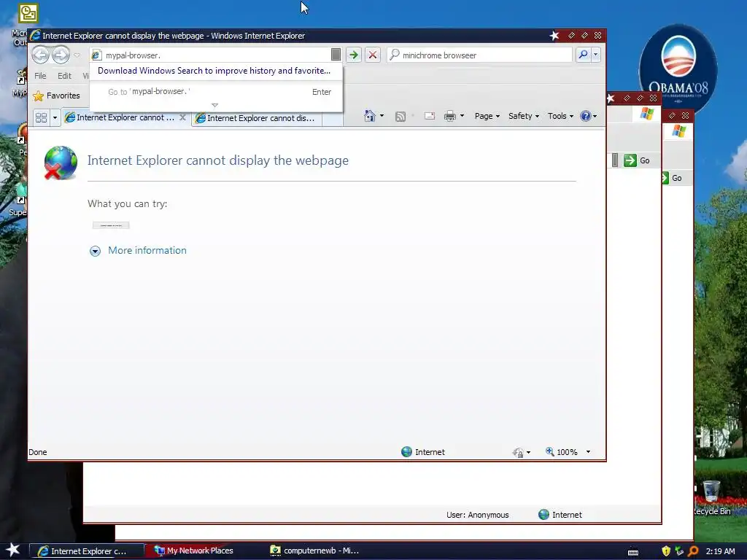Click the star icon in middle window title bar

(x=611, y=98)
